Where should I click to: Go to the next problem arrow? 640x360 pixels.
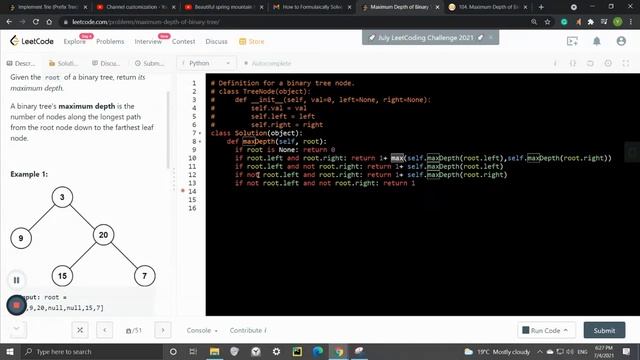(163, 330)
